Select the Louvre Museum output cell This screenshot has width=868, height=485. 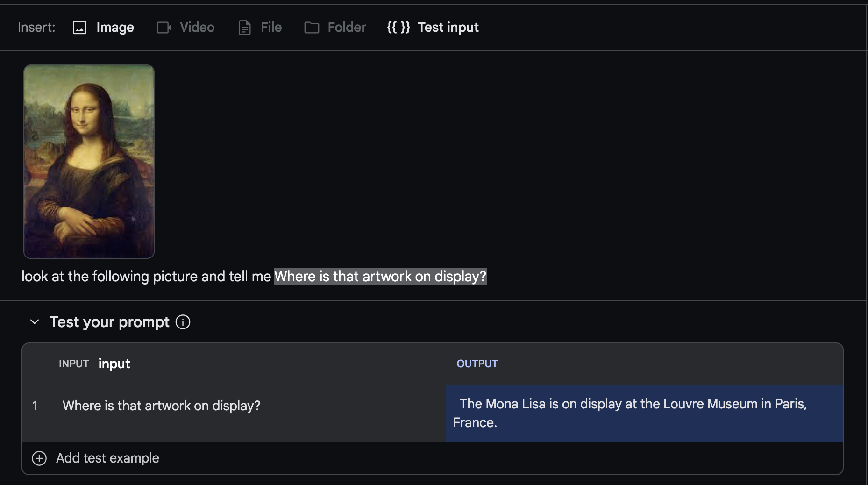(x=644, y=413)
